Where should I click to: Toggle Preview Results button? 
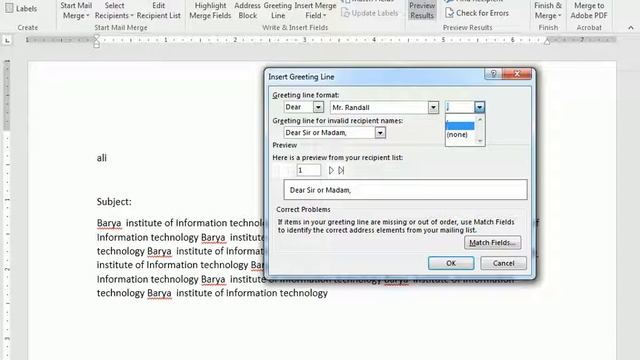tap(422, 11)
